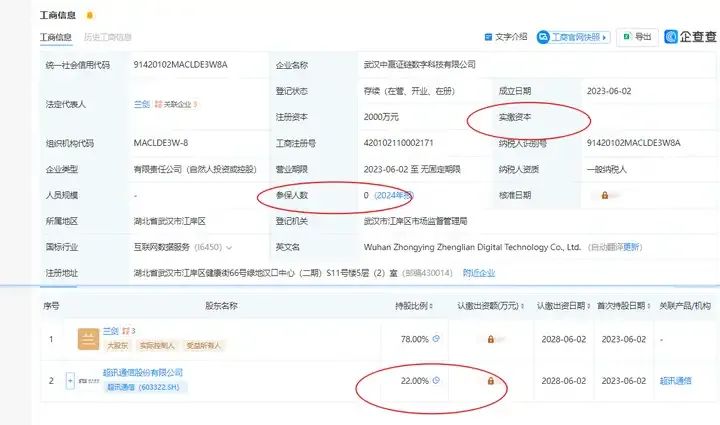Screen dimensions: 720x425
Task: Select the 统一社会信用代码 value 91420102MACLDE3W8A
Action: (x=180, y=65)
